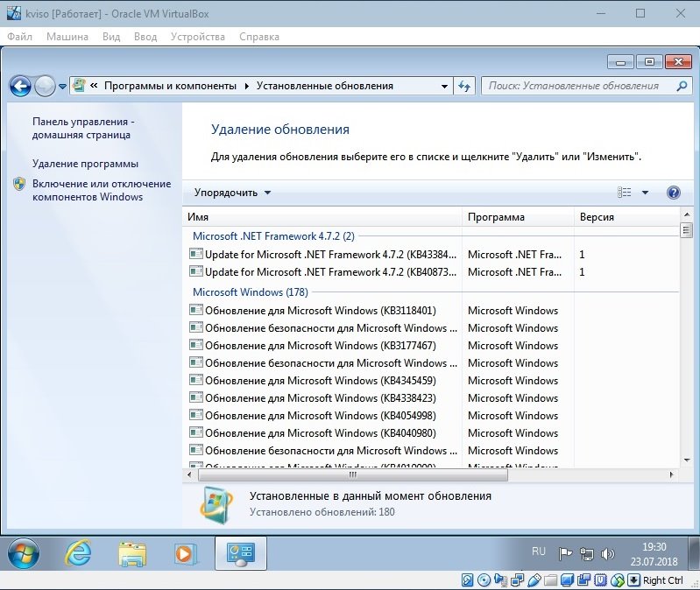700x590 pixels.
Task: Open Internet Explorer from the taskbar
Action: point(79,553)
